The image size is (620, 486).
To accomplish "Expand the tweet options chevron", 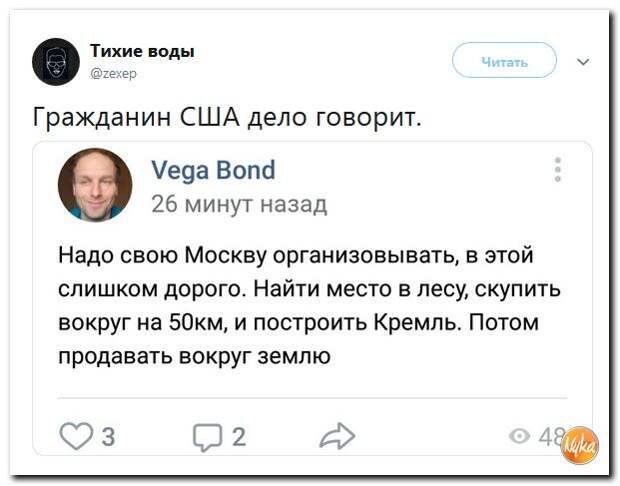I will (x=583, y=62).
